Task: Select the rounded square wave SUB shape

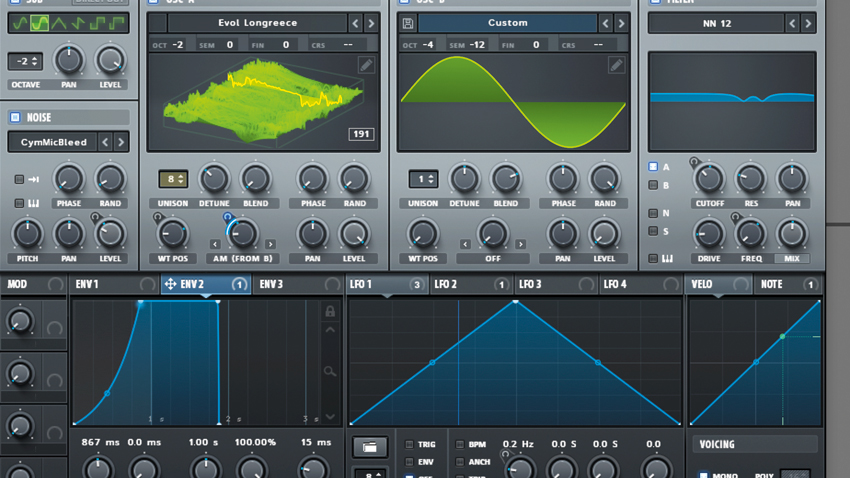Action: (x=40, y=23)
